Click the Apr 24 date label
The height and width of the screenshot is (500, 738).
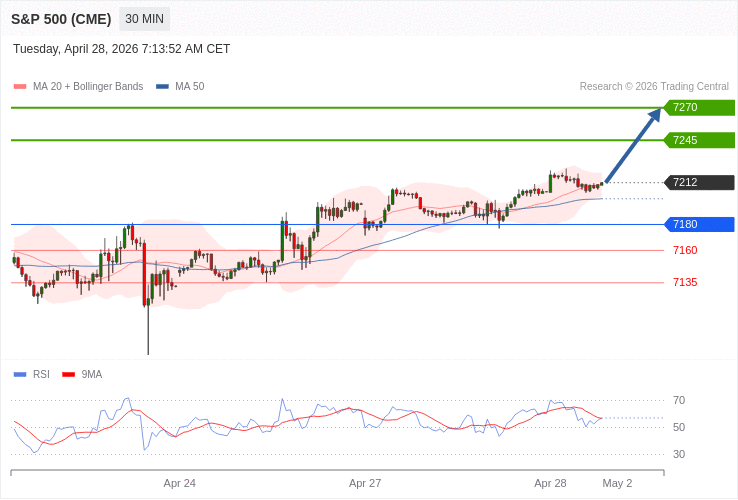point(180,483)
